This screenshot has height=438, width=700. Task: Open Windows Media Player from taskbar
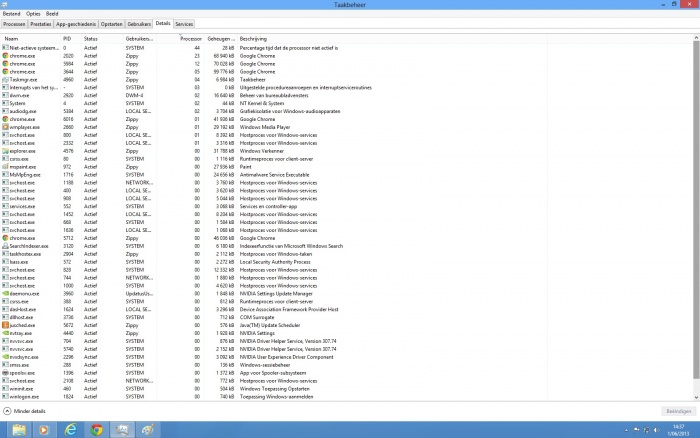44,430
